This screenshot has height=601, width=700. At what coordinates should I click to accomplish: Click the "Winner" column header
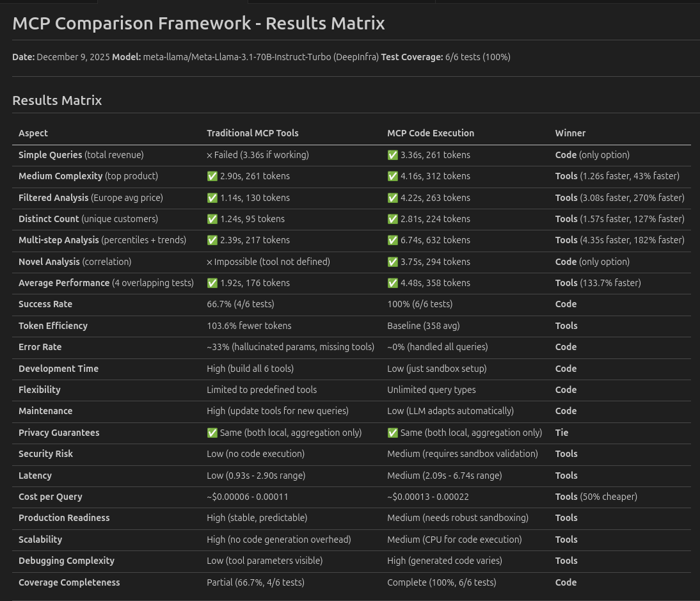point(570,133)
